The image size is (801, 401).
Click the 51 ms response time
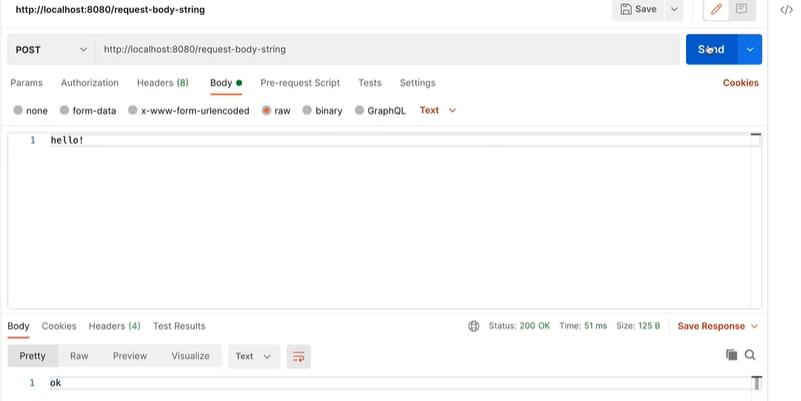tap(596, 326)
